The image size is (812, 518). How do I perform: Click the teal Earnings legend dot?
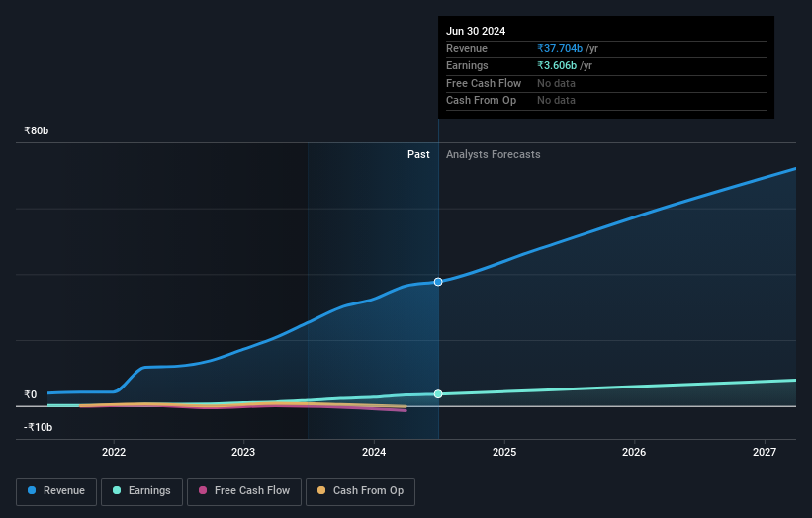click(x=117, y=490)
